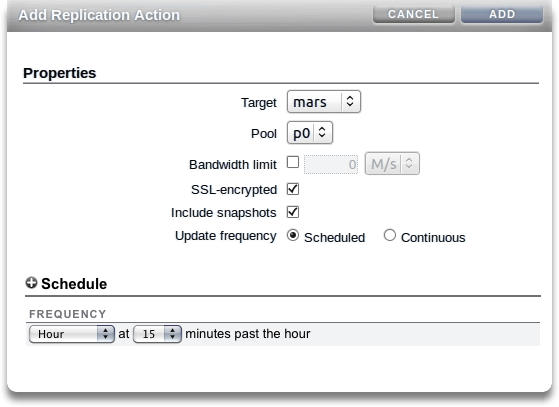The image size is (559, 407).
Task: Click the Hour frequency stepper arrows
Action: pyautogui.click(x=105, y=334)
